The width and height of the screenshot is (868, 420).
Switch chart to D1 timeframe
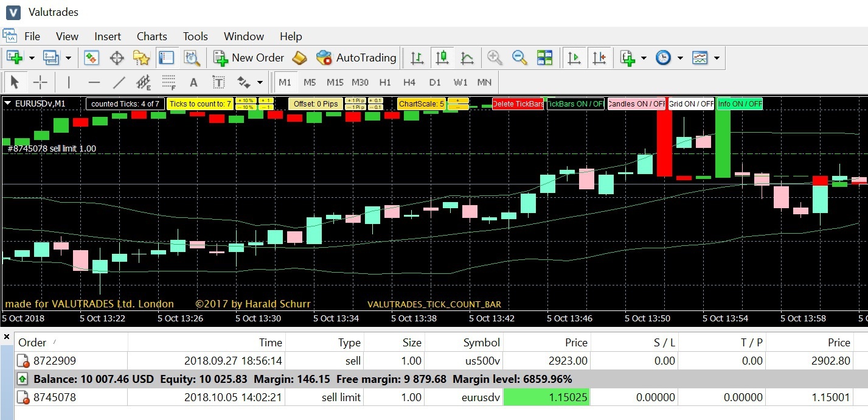pos(434,82)
